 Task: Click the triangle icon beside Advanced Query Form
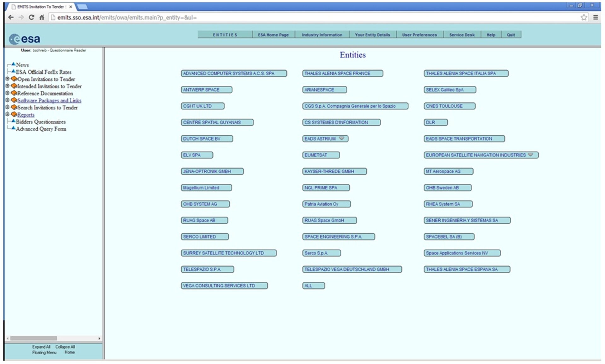tap(13, 128)
